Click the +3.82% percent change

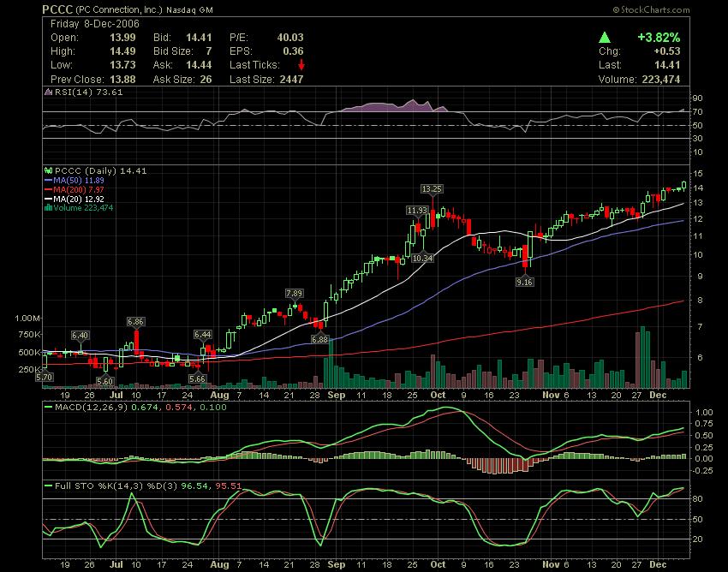[x=659, y=38]
